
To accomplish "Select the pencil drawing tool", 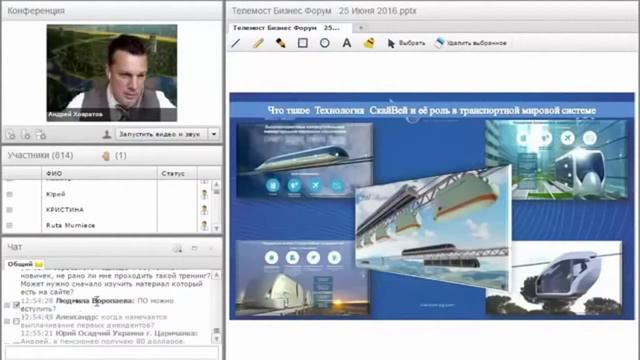I will click(258, 43).
